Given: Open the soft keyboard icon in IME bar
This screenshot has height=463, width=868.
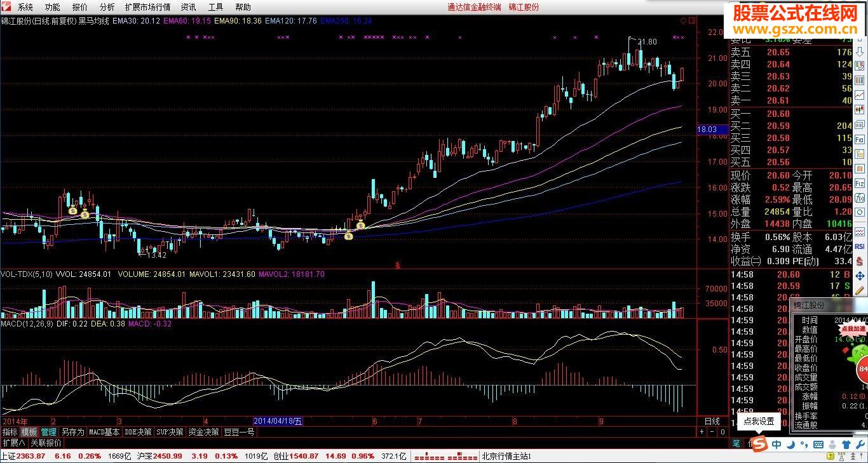Looking at the screenshot, I should coord(818,444).
